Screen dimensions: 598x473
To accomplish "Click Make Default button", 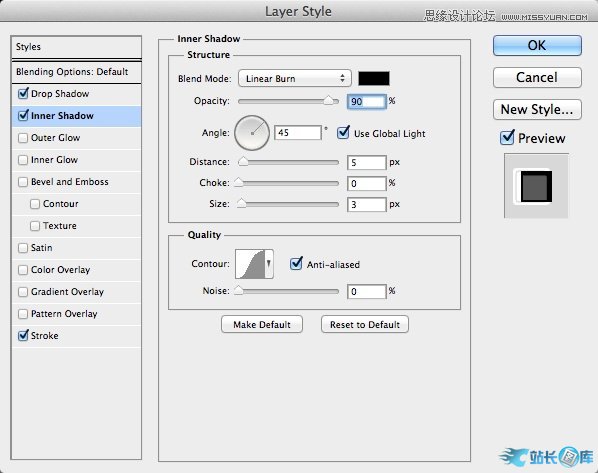I will 262,324.
